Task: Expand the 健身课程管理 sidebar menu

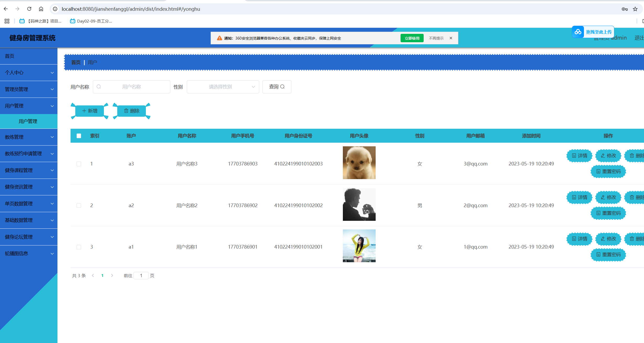Action: (x=29, y=170)
